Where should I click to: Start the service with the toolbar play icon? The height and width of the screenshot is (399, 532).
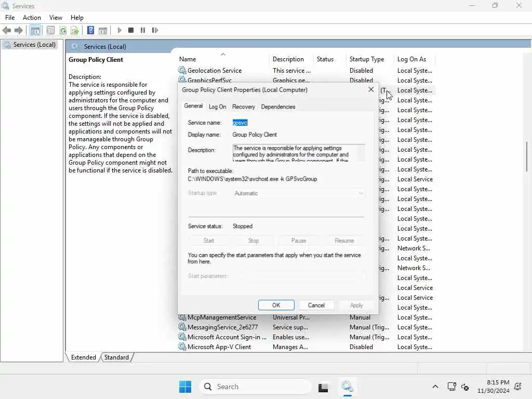pos(119,30)
